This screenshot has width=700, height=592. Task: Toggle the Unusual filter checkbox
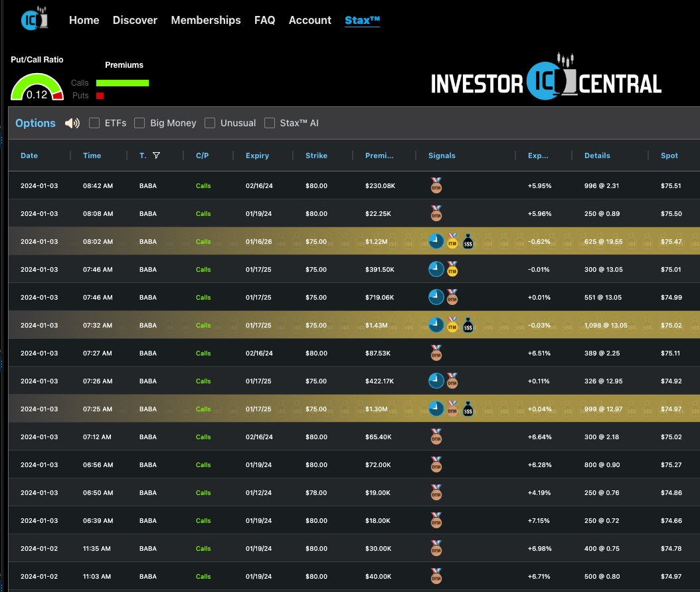210,123
